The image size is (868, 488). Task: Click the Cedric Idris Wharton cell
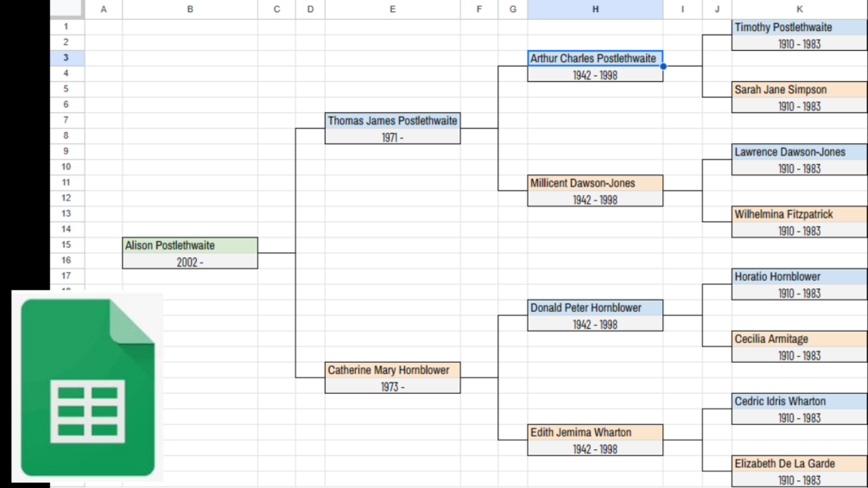pos(799,401)
